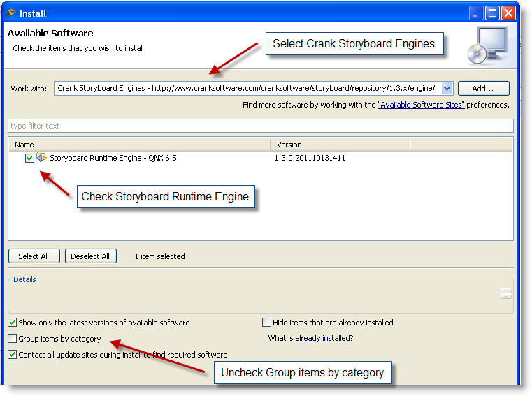Open the already installed link
The height and width of the screenshot is (396, 532).
pyautogui.click(x=322, y=338)
